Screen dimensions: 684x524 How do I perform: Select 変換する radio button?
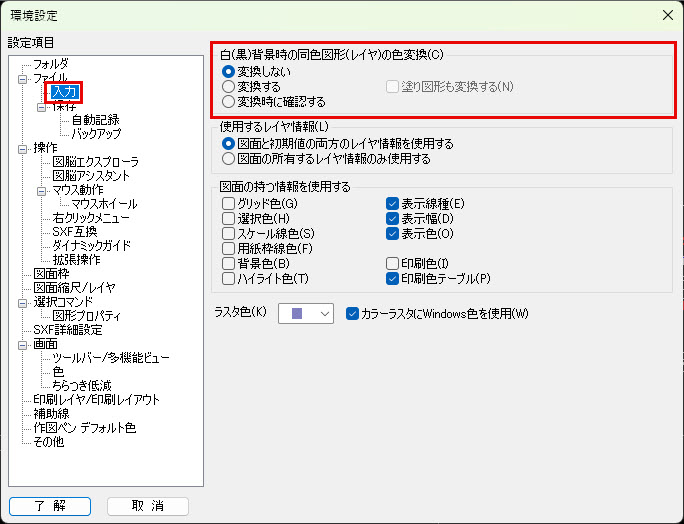point(228,87)
